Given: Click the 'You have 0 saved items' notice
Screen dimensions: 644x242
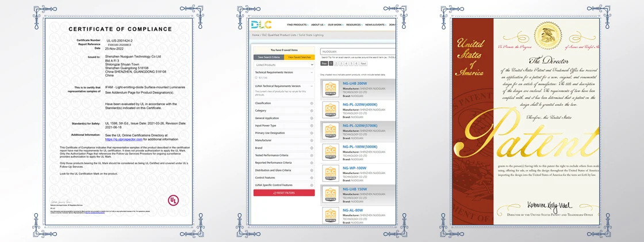Looking at the screenshot, I should coord(284,50).
